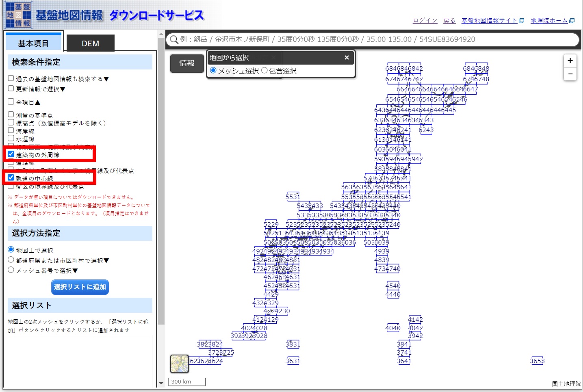Select mesh 4440 on the map
This screenshot has width=583, height=392.
pyautogui.click(x=393, y=294)
